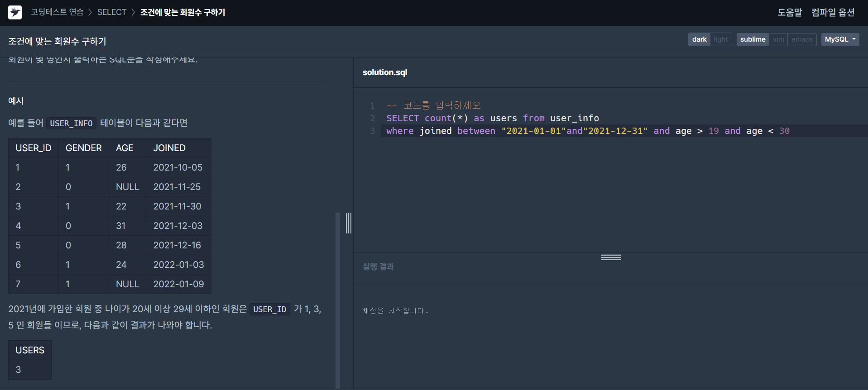This screenshot has height=390, width=868.
Task: Click the 2021-10-05 date cell
Action: pyautogui.click(x=178, y=167)
